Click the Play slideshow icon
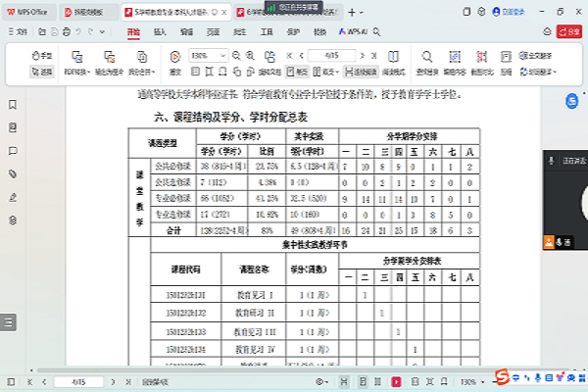 [174, 61]
